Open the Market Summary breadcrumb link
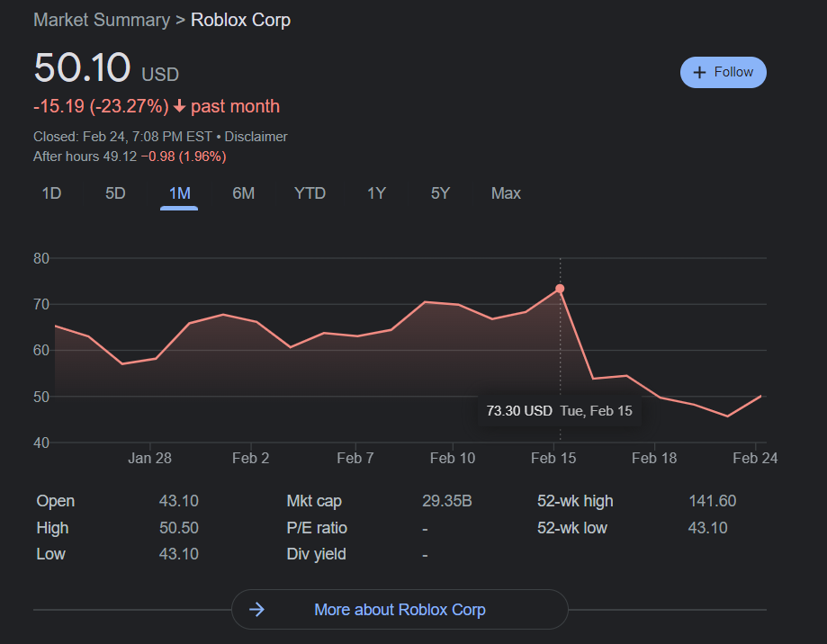 coord(102,20)
